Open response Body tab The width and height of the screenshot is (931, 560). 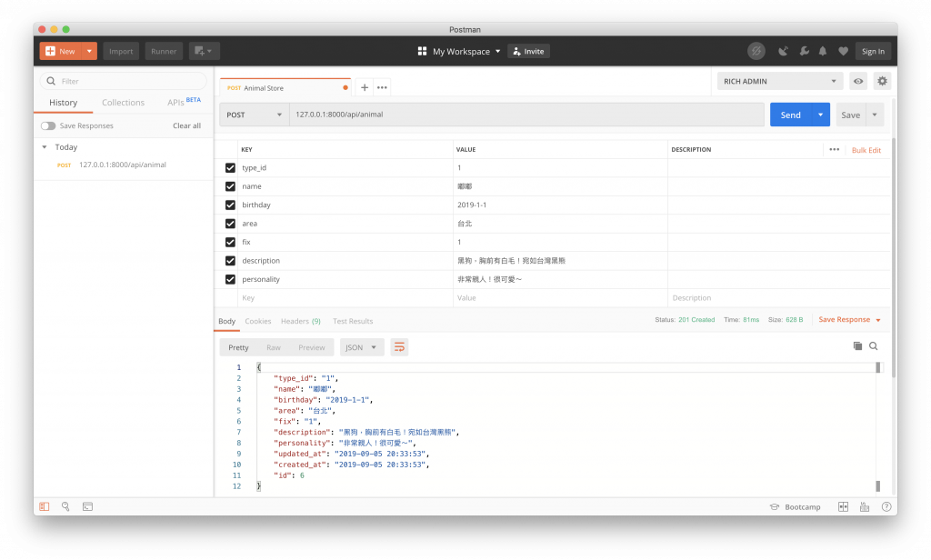tap(226, 321)
